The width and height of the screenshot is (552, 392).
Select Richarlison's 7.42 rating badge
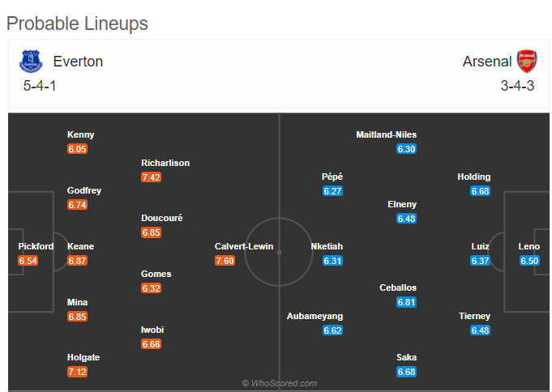click(x=152, y=177)
